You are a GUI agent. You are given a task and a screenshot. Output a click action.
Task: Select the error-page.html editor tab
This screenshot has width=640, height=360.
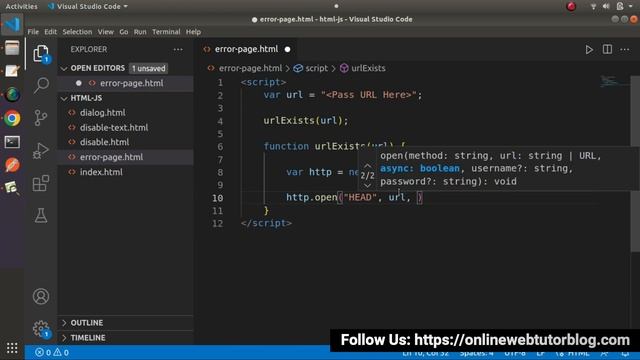coord(246,49)
